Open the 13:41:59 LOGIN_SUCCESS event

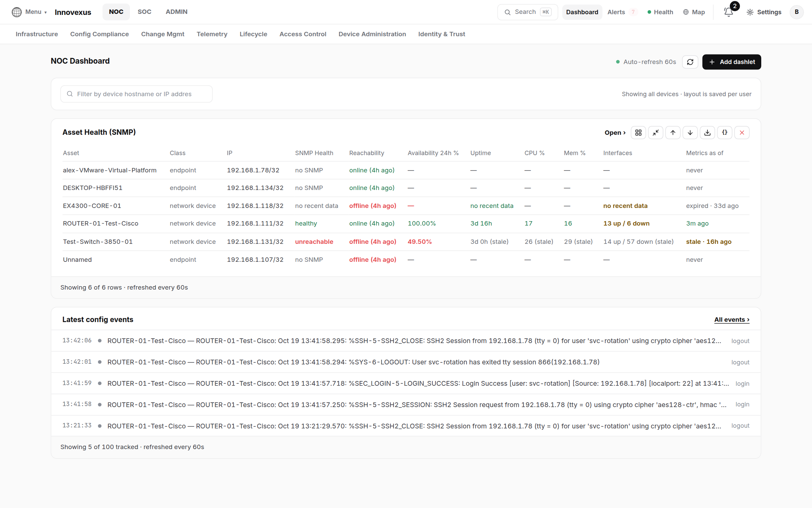[406, 383]
